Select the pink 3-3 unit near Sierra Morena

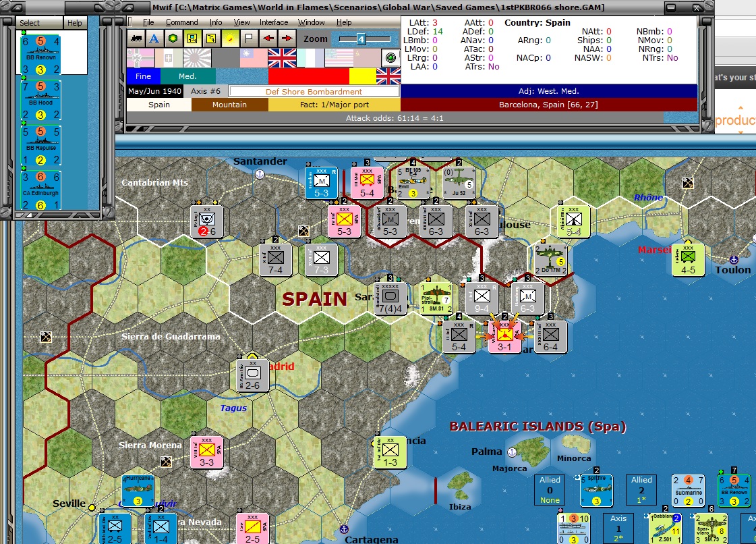[206, 452]
